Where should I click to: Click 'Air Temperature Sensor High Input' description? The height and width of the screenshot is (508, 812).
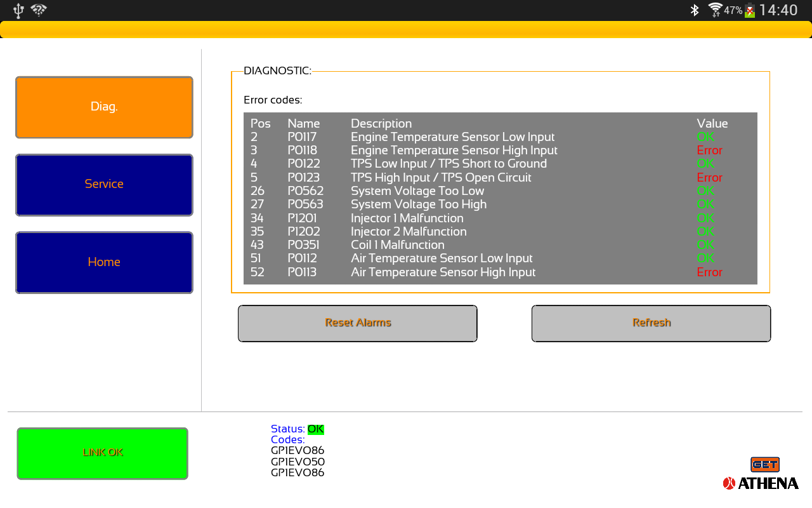(x=443, y=272)
